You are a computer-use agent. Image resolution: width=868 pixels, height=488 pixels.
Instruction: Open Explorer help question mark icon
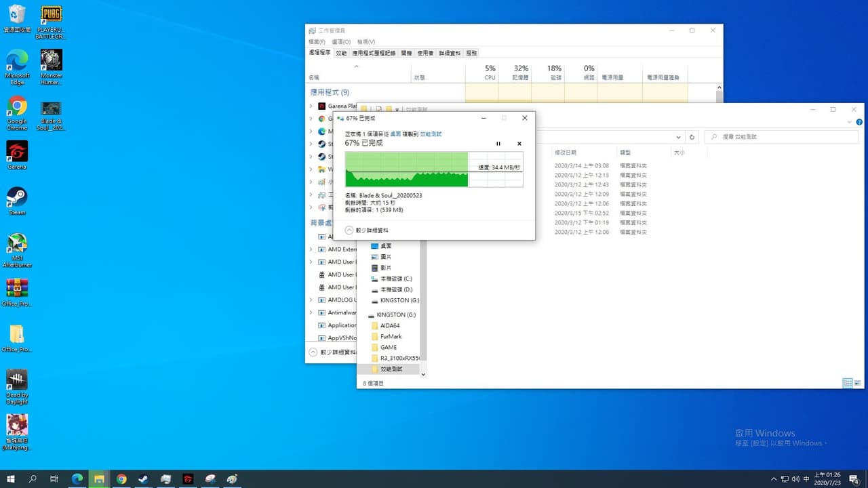[x=859, y=123]
